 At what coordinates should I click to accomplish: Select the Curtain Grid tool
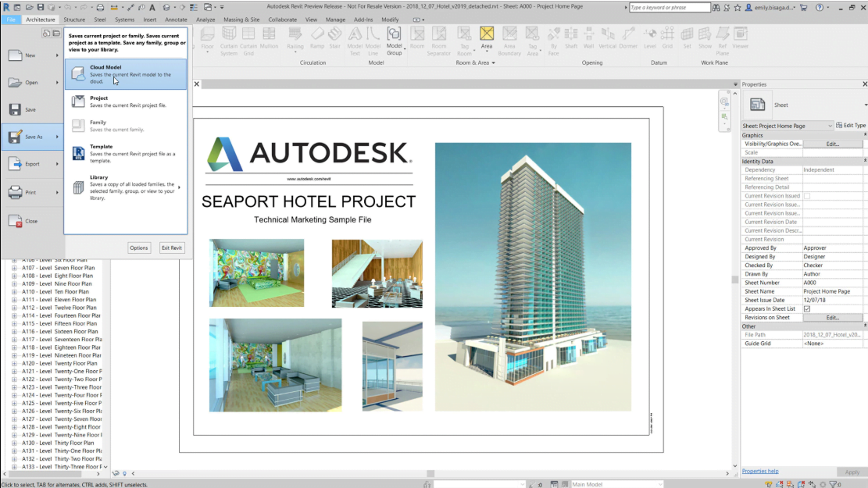click(248, 41)
